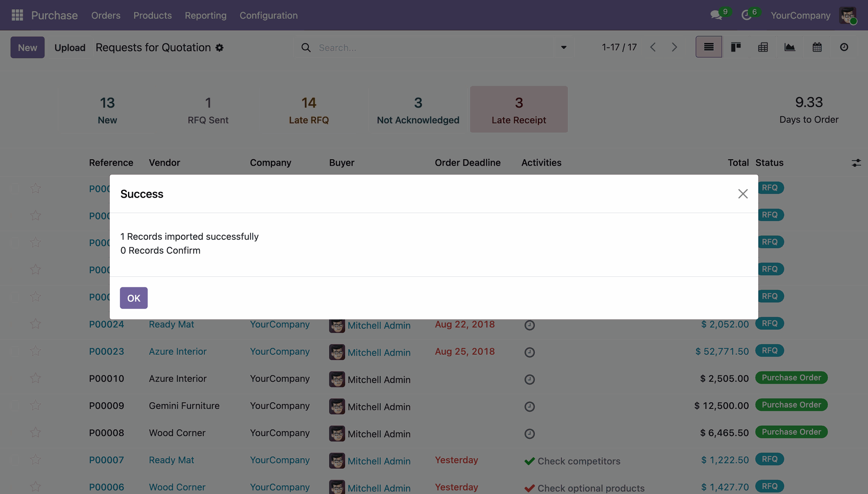Open the Reporting menu

(205, 15)
